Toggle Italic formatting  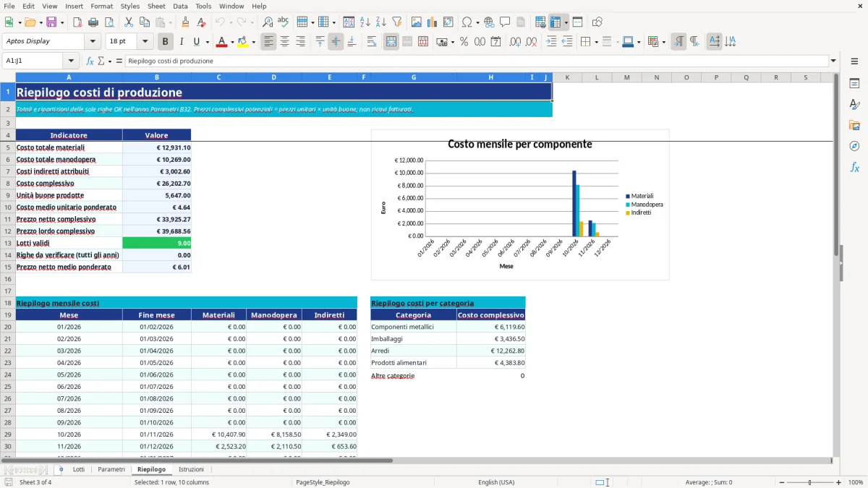(182, 42)
